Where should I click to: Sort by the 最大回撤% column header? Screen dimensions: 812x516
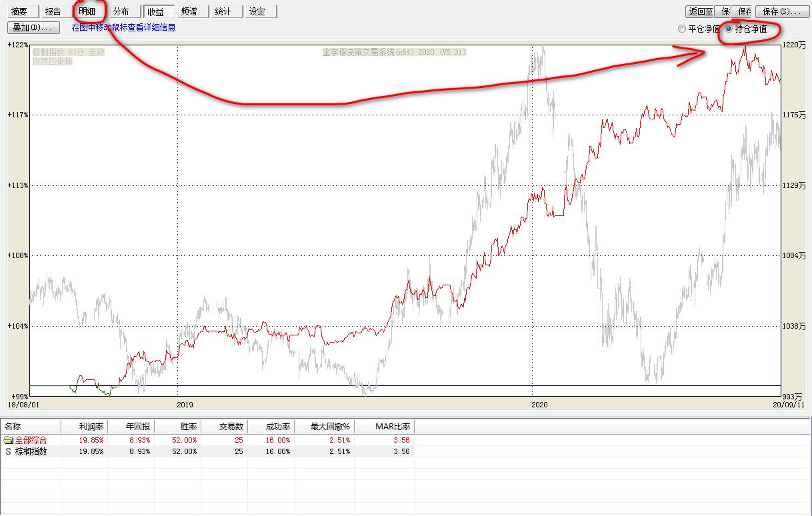click(x=324, y=427)
